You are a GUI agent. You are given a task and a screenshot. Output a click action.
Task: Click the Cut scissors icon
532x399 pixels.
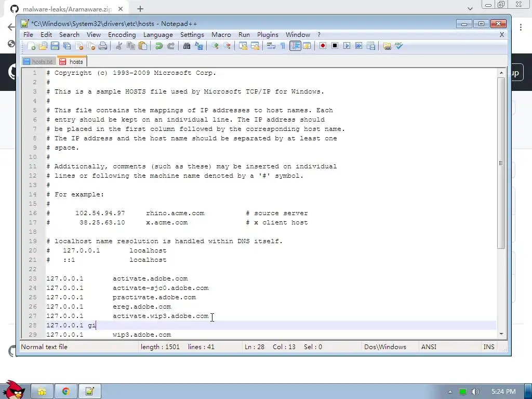[x=118, y=46]
